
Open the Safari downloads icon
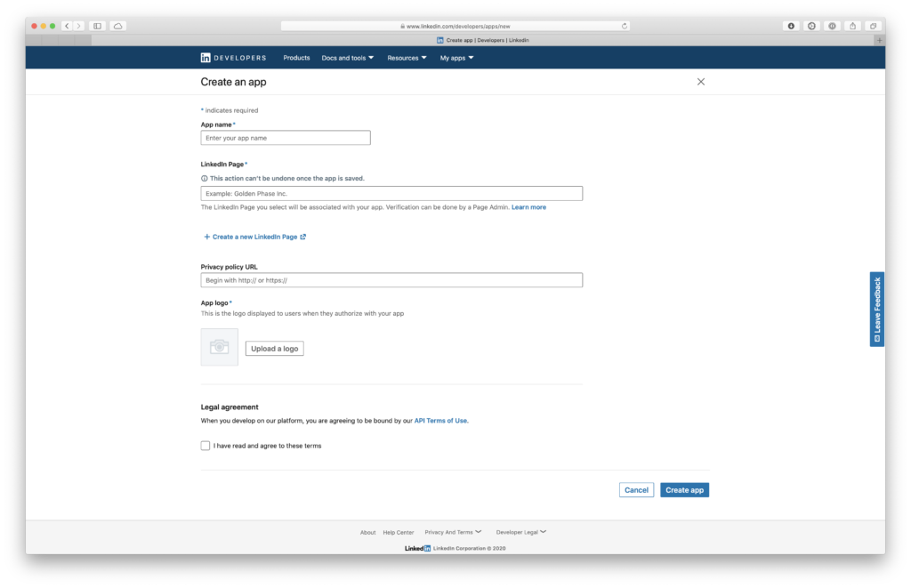pyautogui.click(x=791, y=26)
